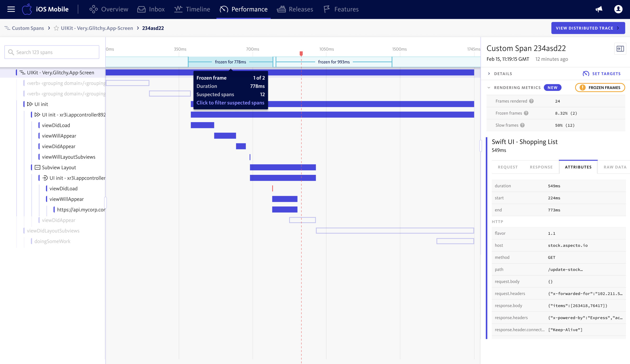630x364 pixels.
Task: Click the Performance tab in navigation
Action: click(249, 9)
